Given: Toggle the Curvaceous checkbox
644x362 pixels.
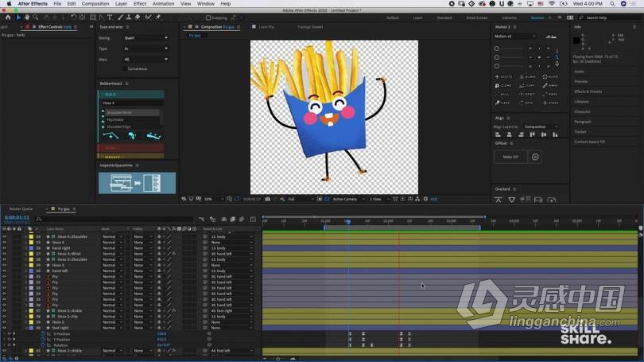Looking at the screenshot, I should [125, 69].
